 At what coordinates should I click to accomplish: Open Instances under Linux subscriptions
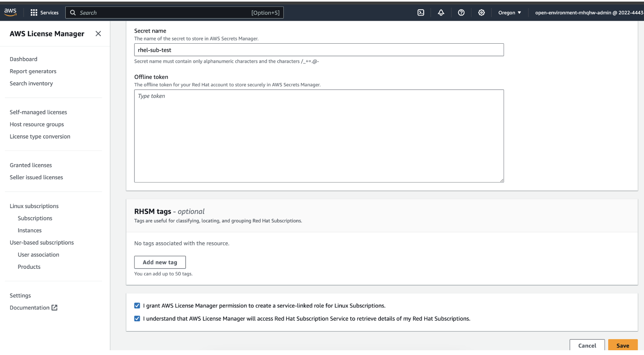30,230
